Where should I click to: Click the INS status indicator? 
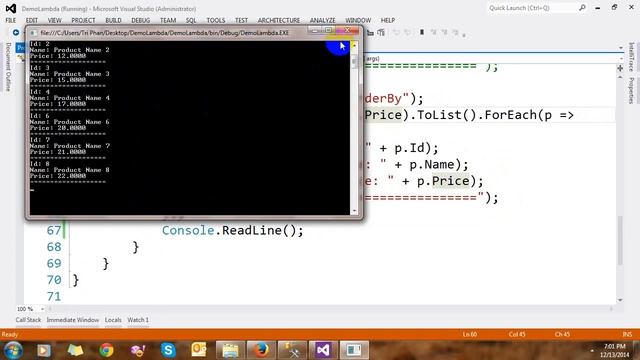[627, 334]
